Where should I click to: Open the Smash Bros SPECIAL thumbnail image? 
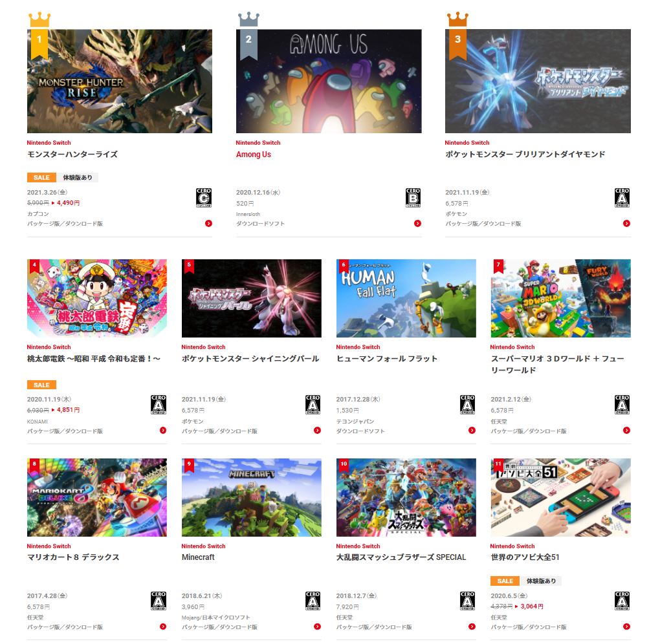[406, 497]
